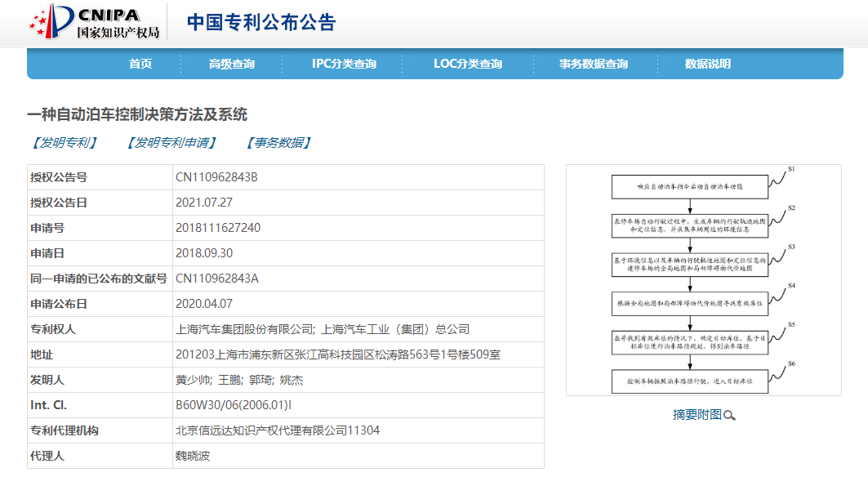Image resolution: width=868 pixels, height=477 pixels.
Task: Navigate to 事务数据查询
Action: (x=593, y=64)
